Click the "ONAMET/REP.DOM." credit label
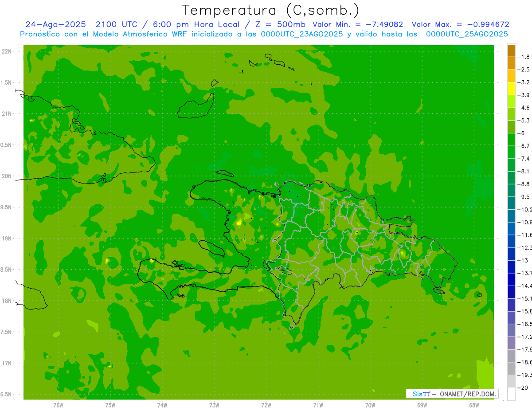Image resolution: width=532 pixels, height=411 pixels. (x=468, y=394)
